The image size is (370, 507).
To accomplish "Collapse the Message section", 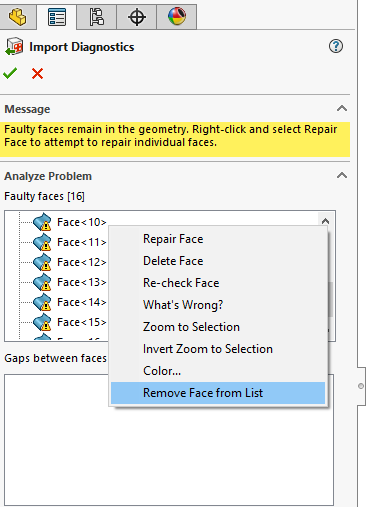I will [x=342, y=108].
